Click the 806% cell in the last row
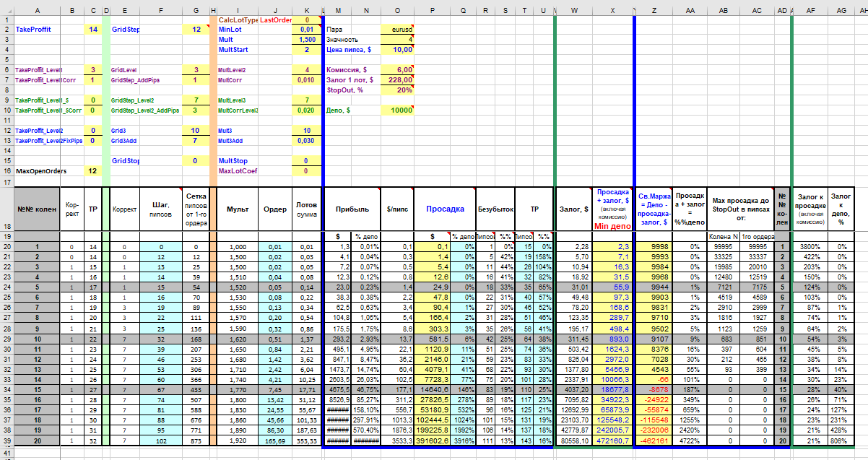 841,440
